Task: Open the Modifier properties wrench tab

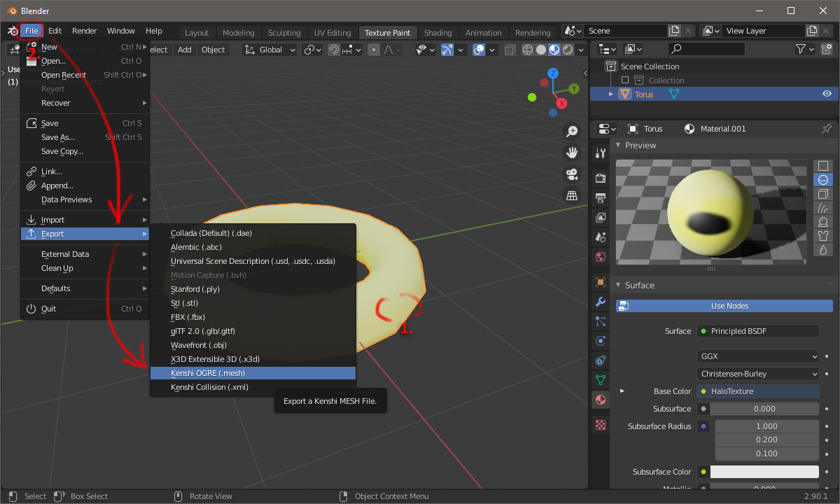Action: coord(600,302)
